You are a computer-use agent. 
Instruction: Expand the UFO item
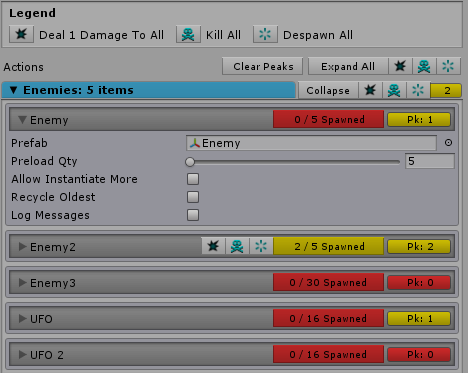22,319
